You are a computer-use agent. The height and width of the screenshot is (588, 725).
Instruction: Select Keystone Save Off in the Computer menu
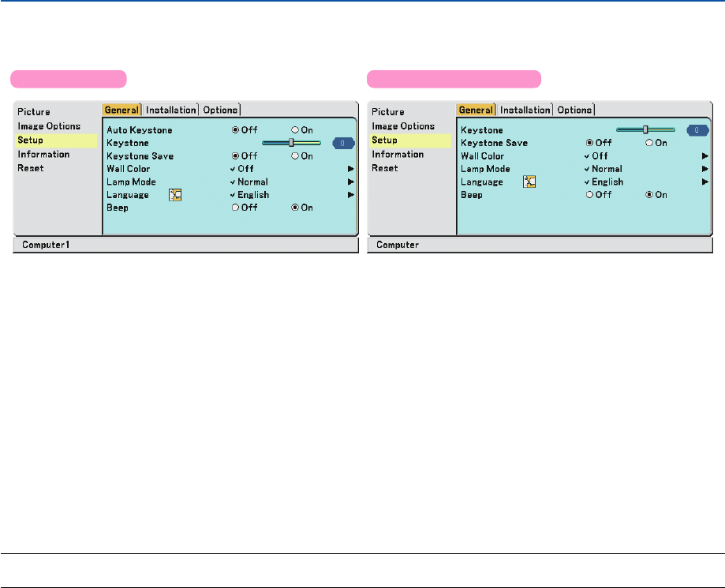point(599,143)
